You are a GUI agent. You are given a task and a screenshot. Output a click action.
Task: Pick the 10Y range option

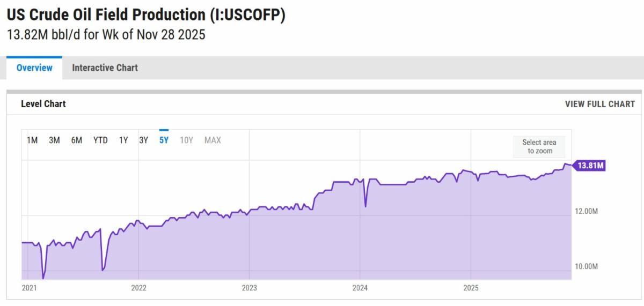(x=186, y=140)
